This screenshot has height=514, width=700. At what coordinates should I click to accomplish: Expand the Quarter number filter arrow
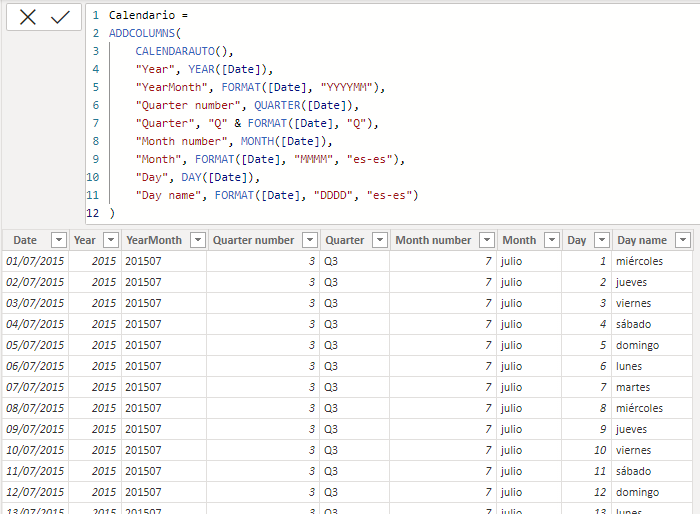(309, 240)
